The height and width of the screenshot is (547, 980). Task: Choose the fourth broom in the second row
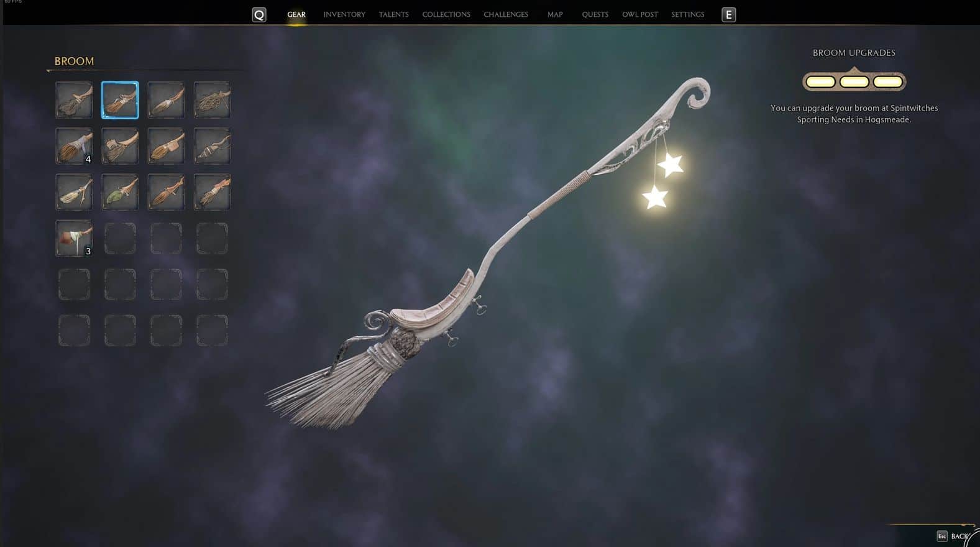[x=212, y=146]
